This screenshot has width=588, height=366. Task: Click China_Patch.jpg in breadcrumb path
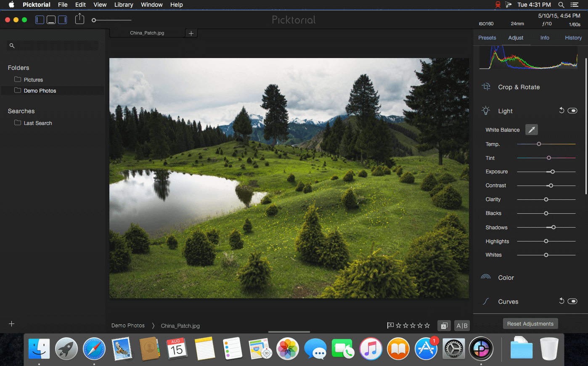[180, 326]
